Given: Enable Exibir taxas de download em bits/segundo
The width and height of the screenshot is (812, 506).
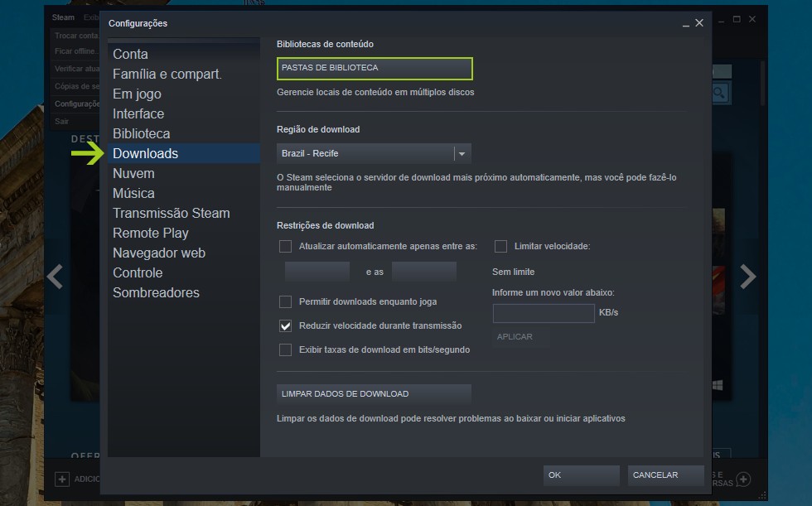Looking at the screenshot, I should click(285, 349).
